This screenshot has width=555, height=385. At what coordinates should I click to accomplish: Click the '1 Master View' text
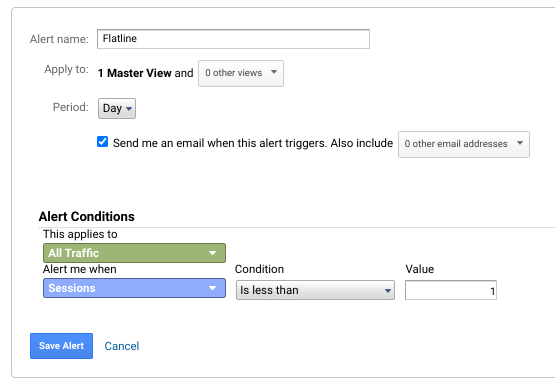coord(135,73)
